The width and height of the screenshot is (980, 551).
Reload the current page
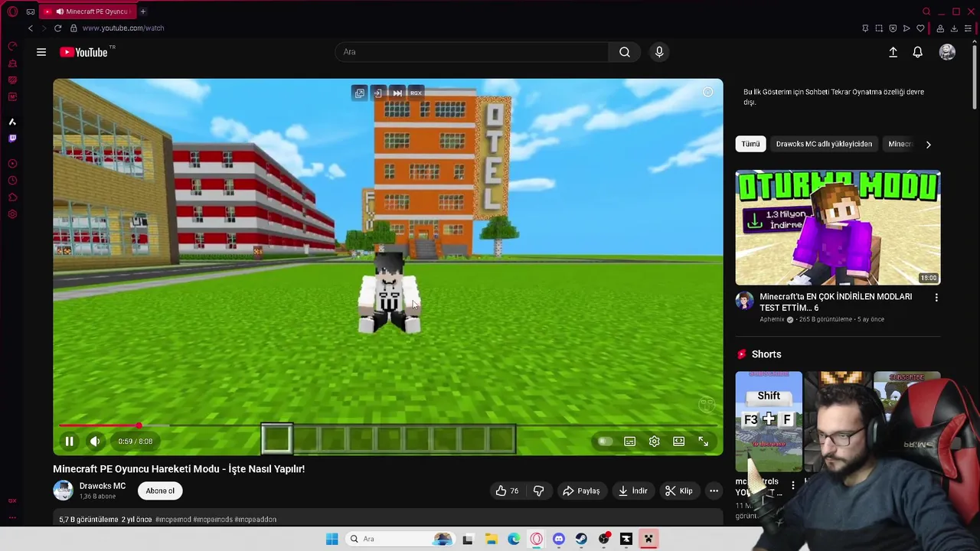57,28
